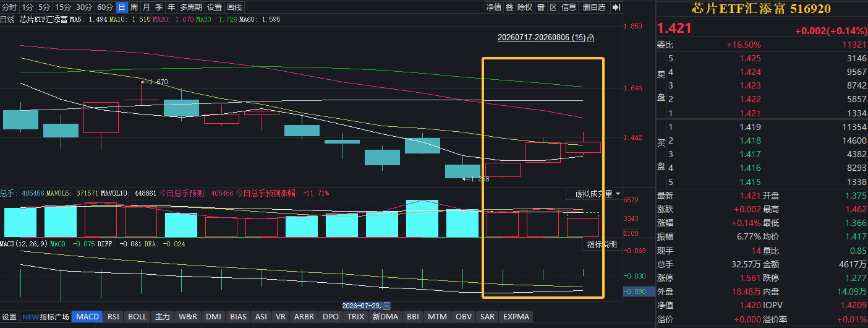Open indicator 设置 at bottom left
This screenshot has height=328, width=868.
coord(9,317)
